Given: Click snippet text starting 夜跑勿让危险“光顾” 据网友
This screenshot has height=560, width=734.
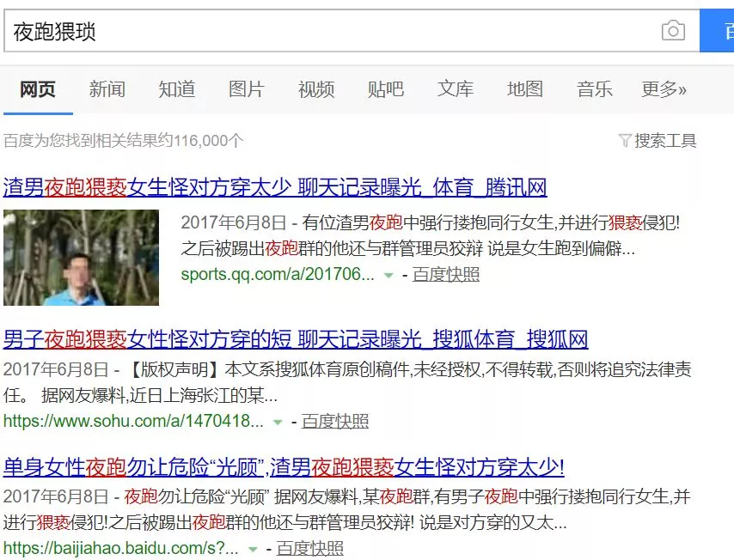Looking at the screenshot, I should pos(346,509).
